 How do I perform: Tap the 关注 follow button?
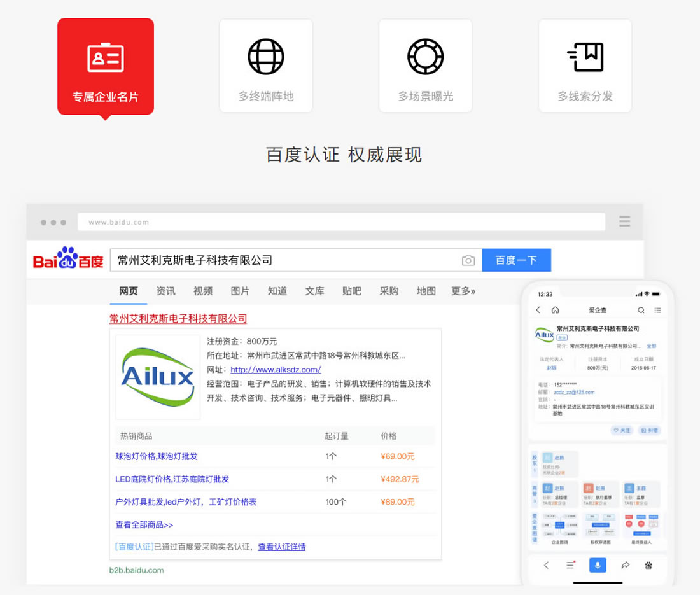coord(622,430)
